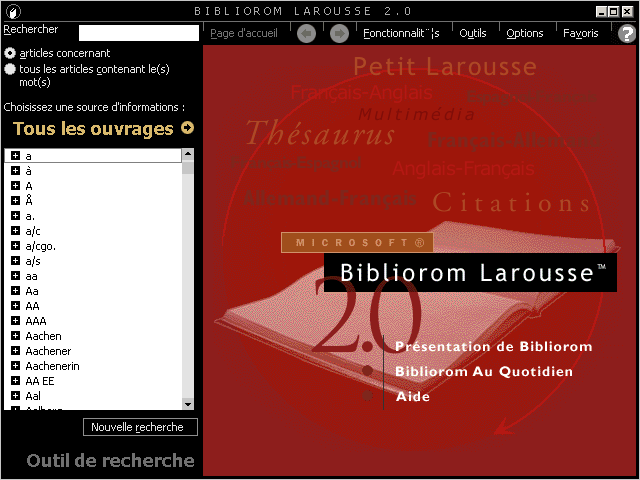640x480 pixels.
Task: Click the Nouvelle recherche button
Action: point(140,427)
